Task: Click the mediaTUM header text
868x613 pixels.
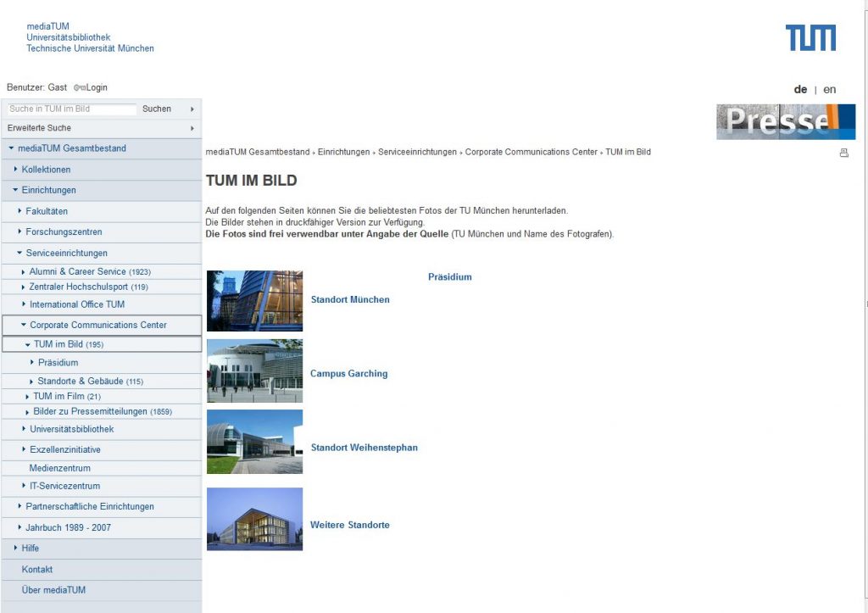Action: point(48,26)
